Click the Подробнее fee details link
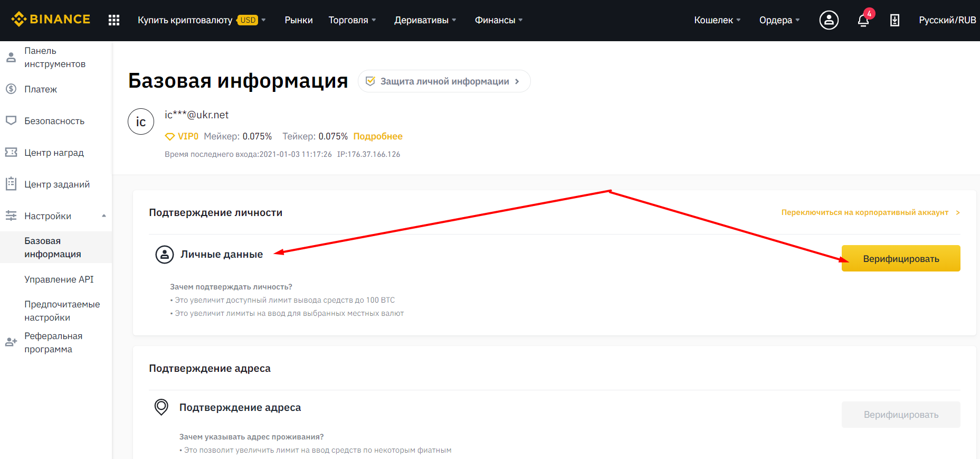The image size is (980, 459). [x=378, y=136]
